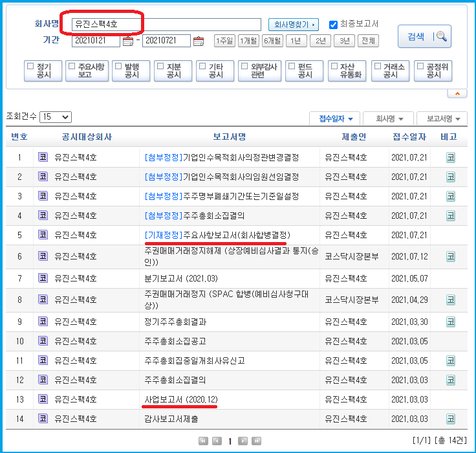This screenshot has width=476, height=453.
Task: Select the 1개월 period button
Action: [x=248, y=41]
